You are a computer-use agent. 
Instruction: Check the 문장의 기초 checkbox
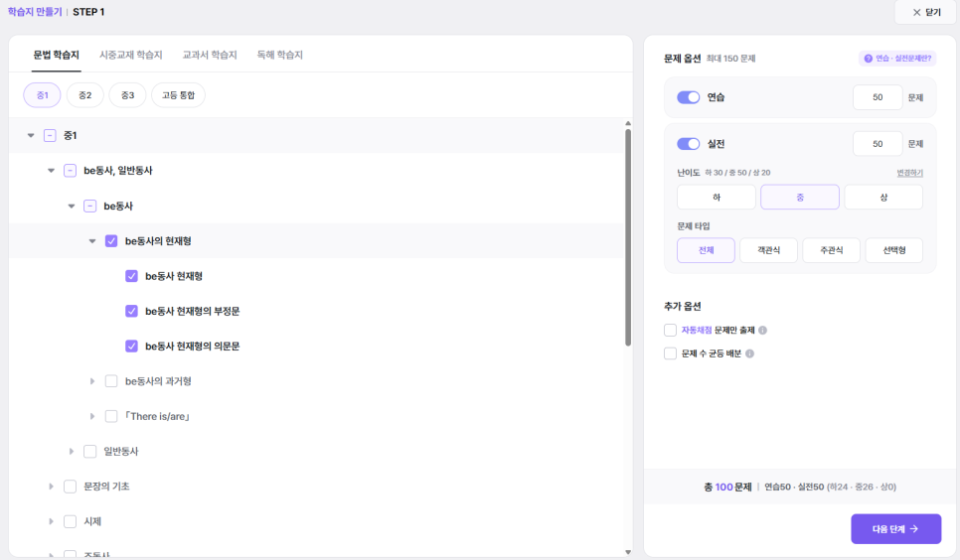click(x=70, y=486)
